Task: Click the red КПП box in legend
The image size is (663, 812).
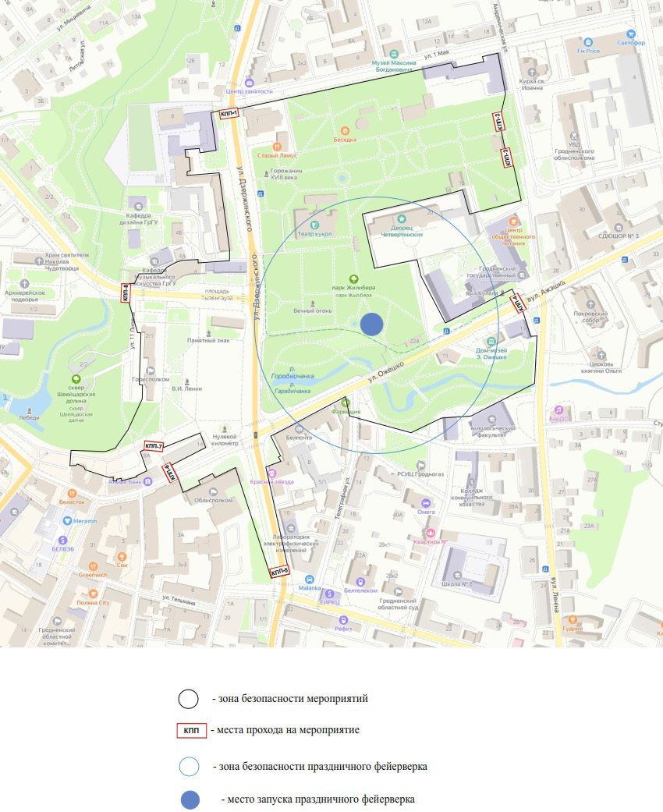Action: tap(190, 731)
